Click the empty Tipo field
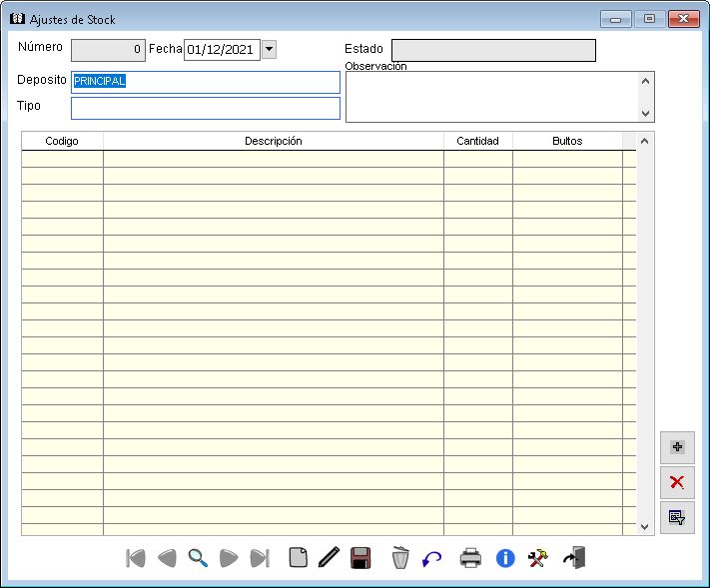 205,108
